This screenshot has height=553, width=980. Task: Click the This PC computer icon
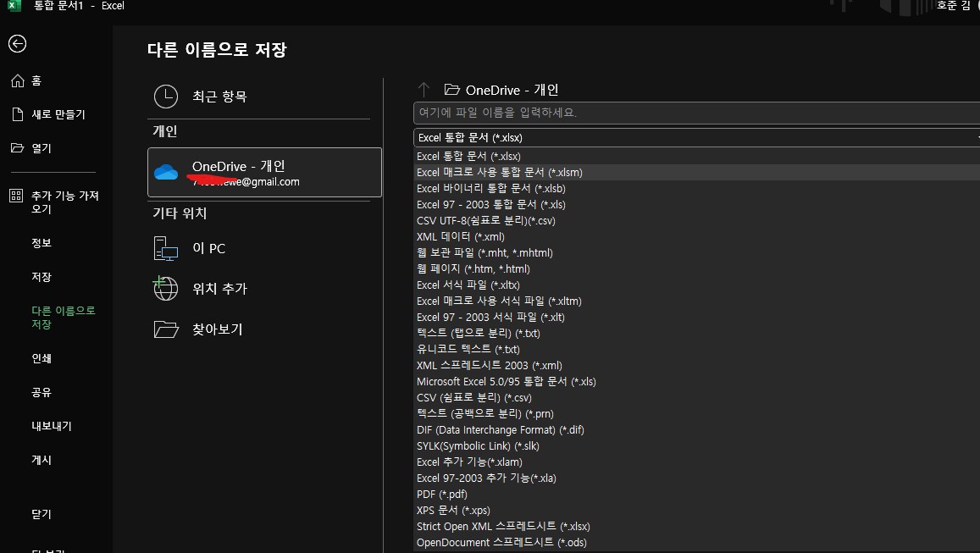tap(166, 248)
